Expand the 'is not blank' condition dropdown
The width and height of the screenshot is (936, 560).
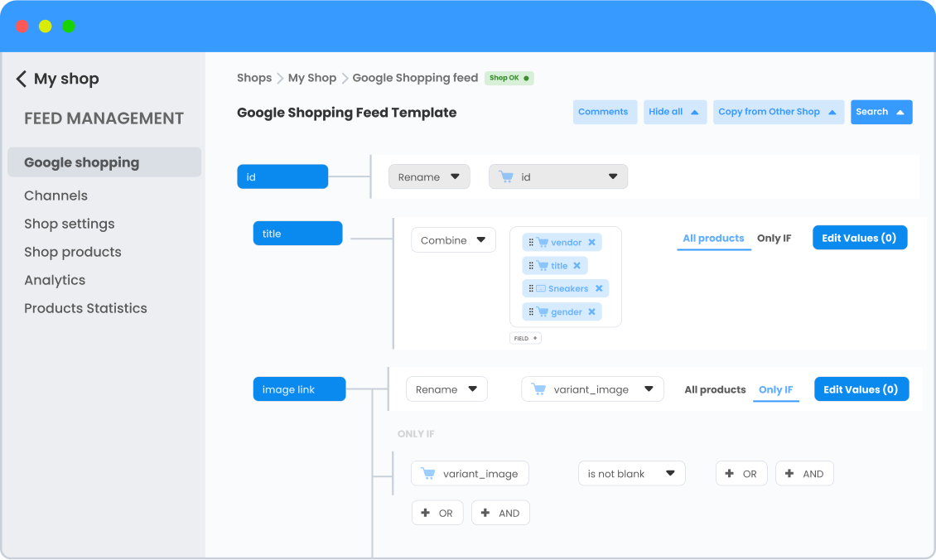pos(631,474)
